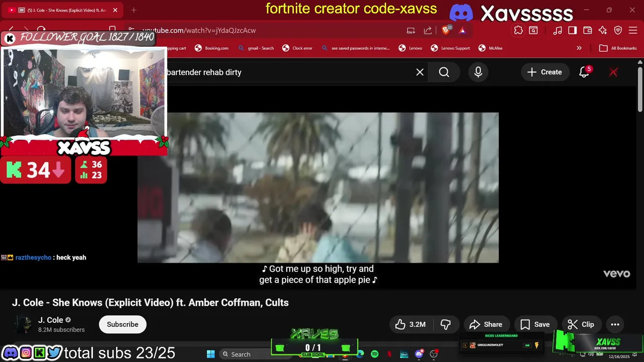Image resolution: width=644 pixels, height=362 pixels.
Task: Click the red X icon beside notifications
Action: point(613,72)
